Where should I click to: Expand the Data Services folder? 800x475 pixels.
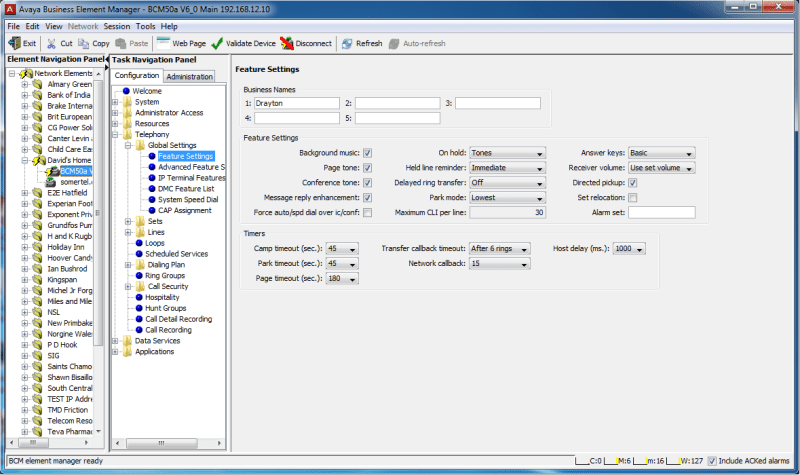[x=115, y=341]
